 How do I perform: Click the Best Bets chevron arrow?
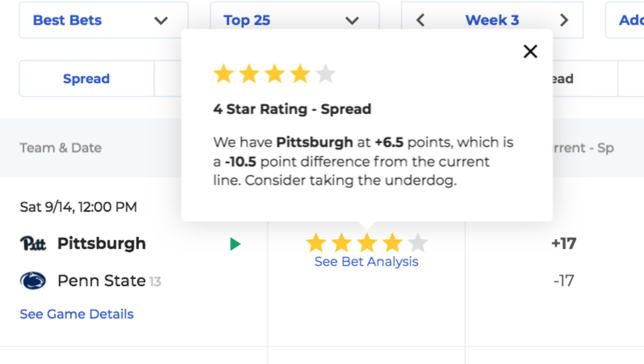(161, 21)
